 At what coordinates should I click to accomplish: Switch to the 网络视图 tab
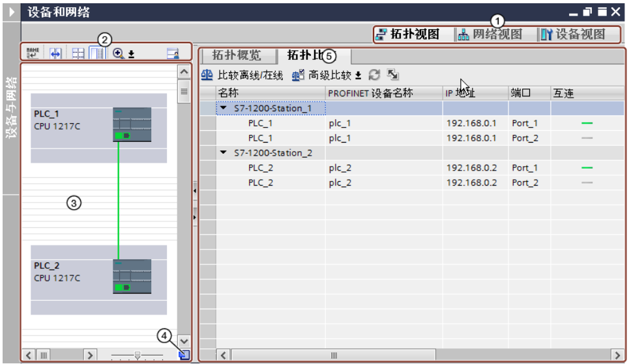(490, 34)
